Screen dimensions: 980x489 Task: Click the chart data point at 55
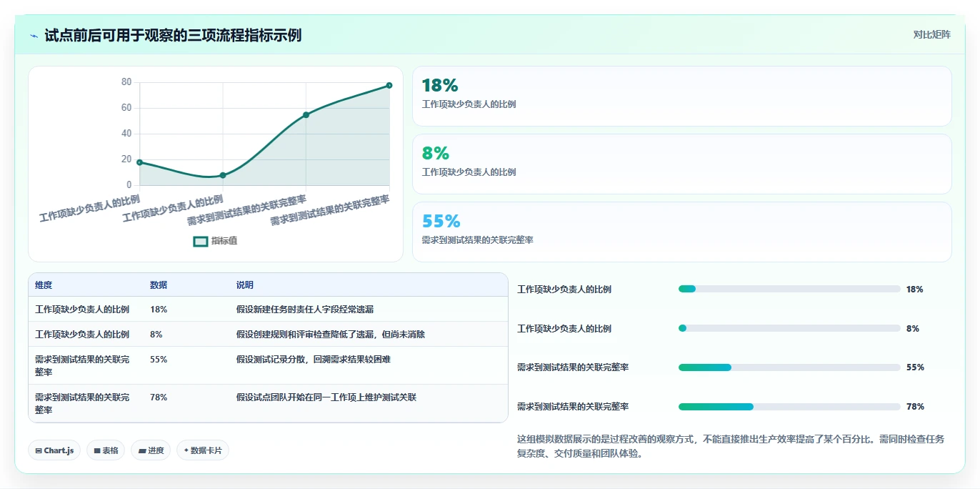click(x=306, y=114)
